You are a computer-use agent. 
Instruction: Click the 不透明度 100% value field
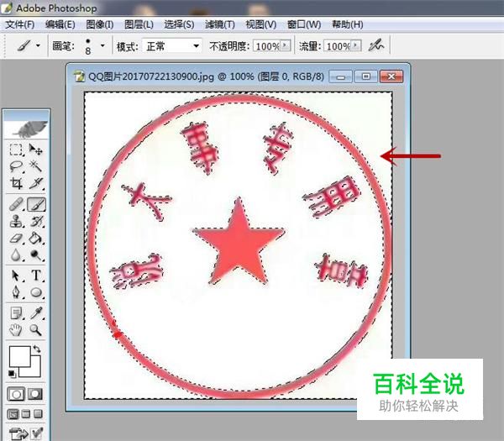[267, 46]
